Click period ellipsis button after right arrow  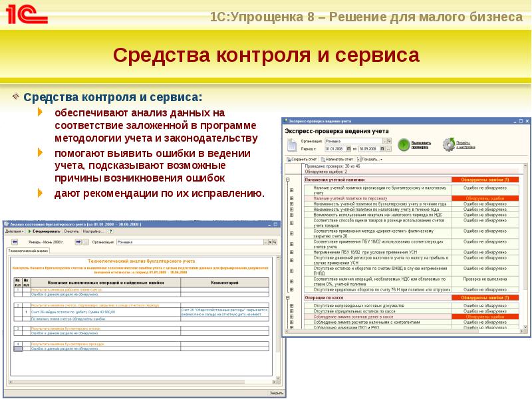pyautogui.click(x=86, y=242)
